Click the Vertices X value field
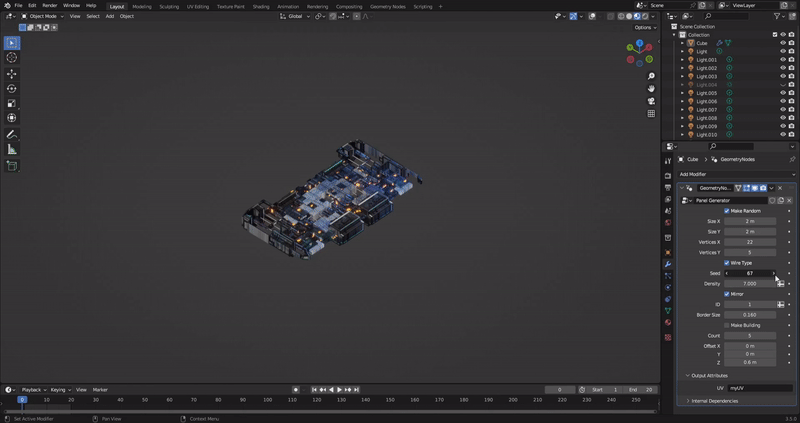The image size is (800, 423). point(749,242)
